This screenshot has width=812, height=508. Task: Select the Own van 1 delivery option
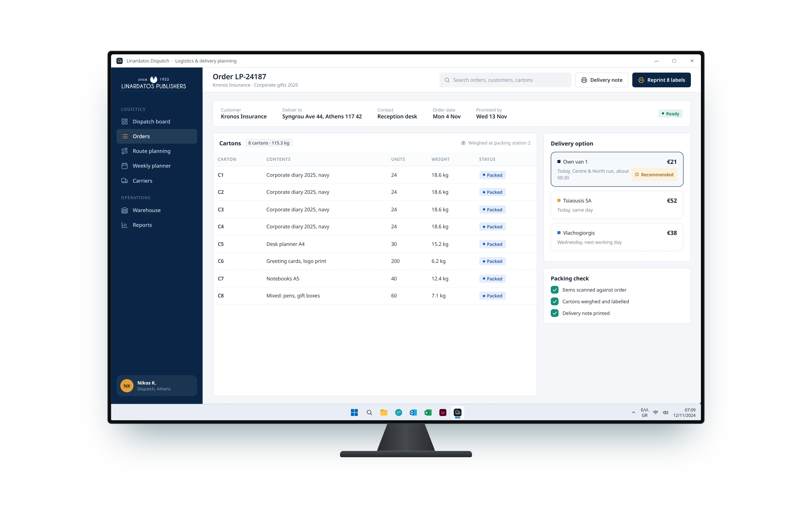coord(617,169)
